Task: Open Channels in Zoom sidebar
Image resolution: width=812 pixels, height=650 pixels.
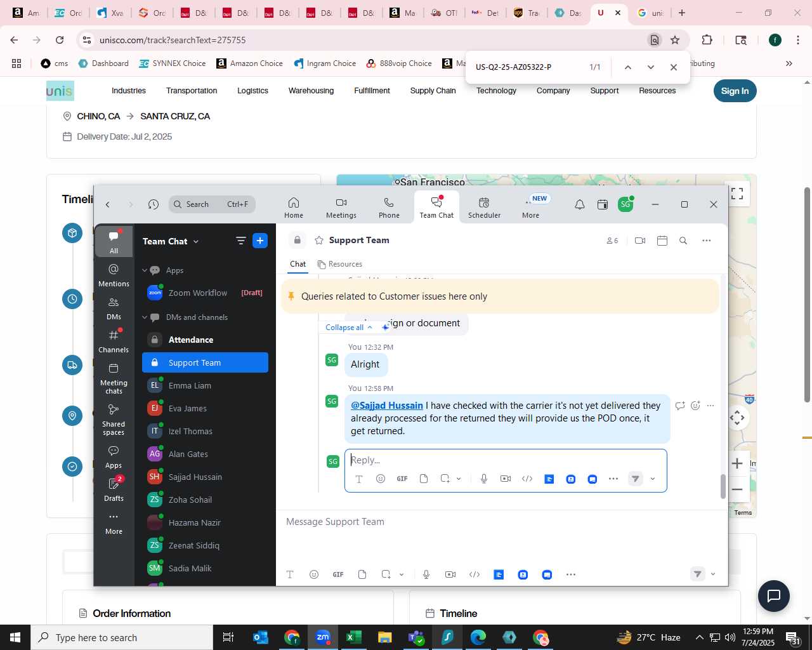Action: point(114,341)
